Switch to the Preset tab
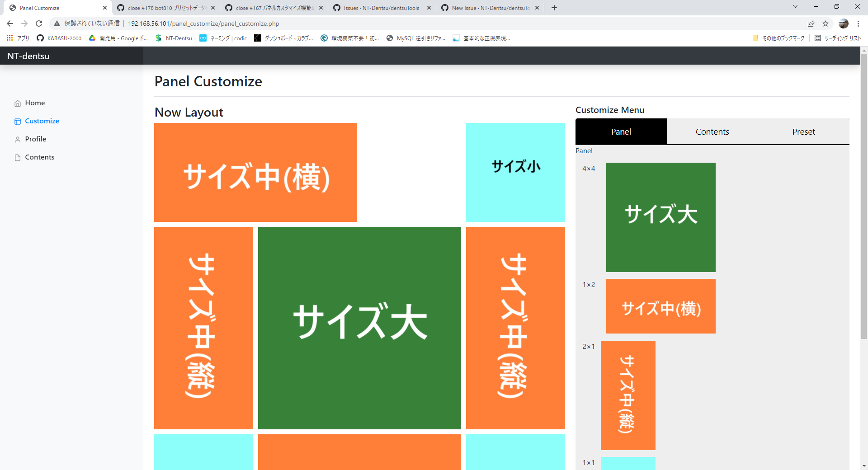Image resolution: width=868 pixels, height=470 pixels. point(803,132)
